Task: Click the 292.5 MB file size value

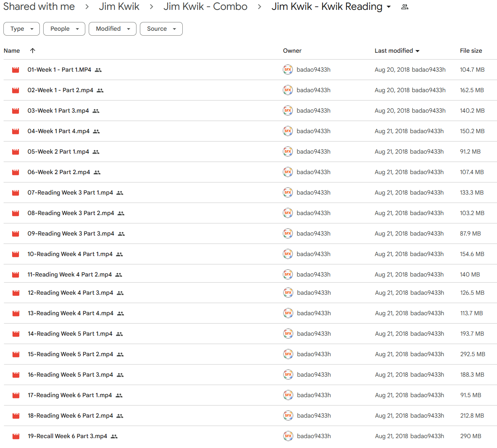Action: (x=473, y=354)
